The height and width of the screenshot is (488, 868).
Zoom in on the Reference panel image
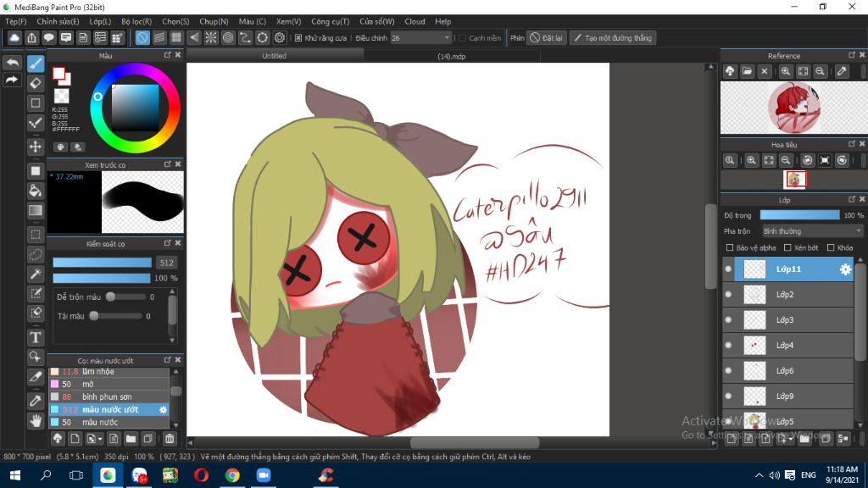pos(785,71)
